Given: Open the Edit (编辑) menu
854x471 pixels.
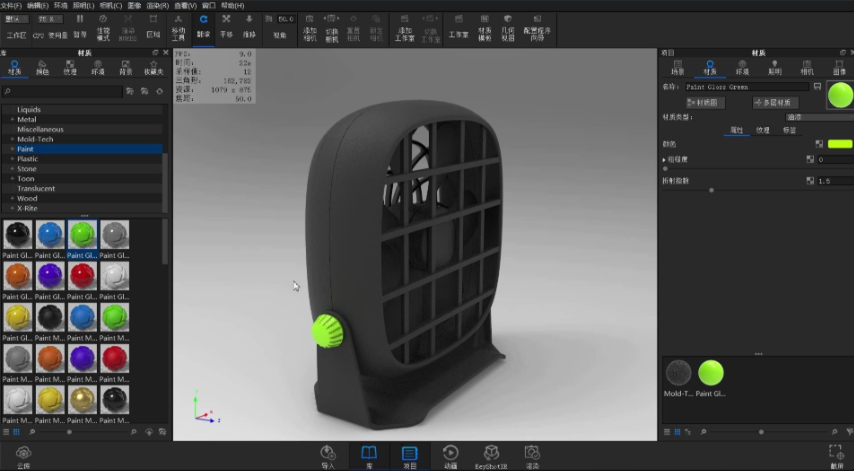Looking at the screenshot, I should point(38,5).
